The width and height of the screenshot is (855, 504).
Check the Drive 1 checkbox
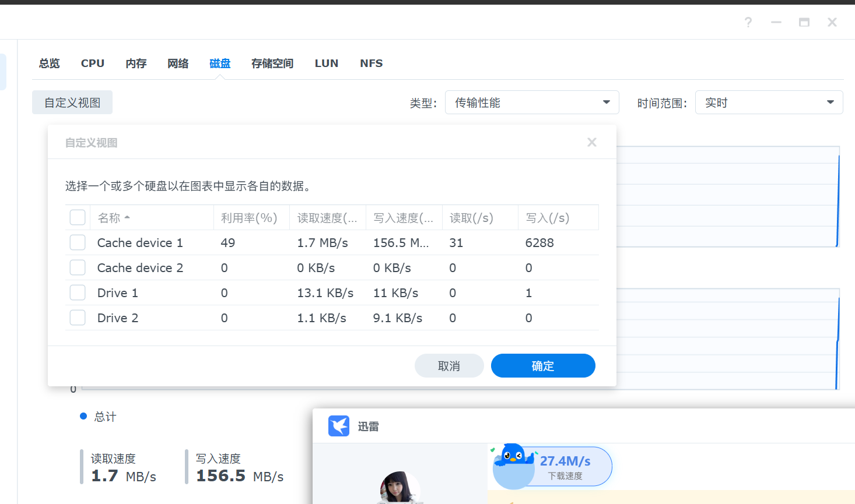(78, 292)
